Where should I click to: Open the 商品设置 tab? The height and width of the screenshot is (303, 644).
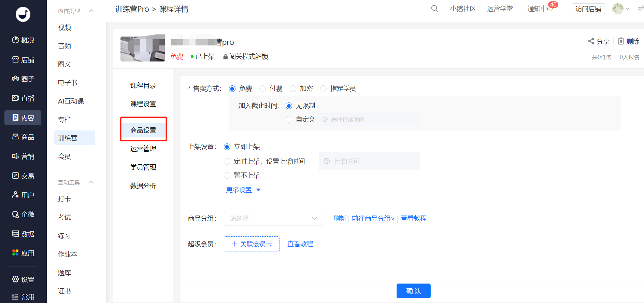[x=143, y=130]
